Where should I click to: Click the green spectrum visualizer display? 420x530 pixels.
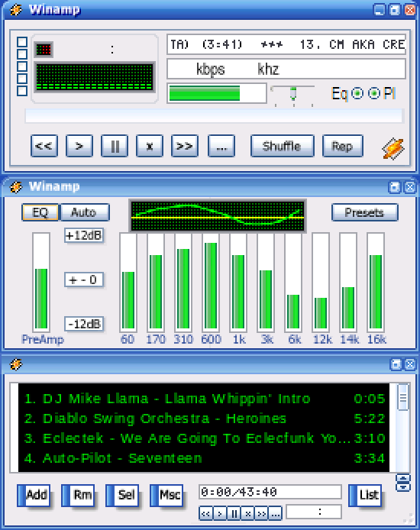click(95, 77)
